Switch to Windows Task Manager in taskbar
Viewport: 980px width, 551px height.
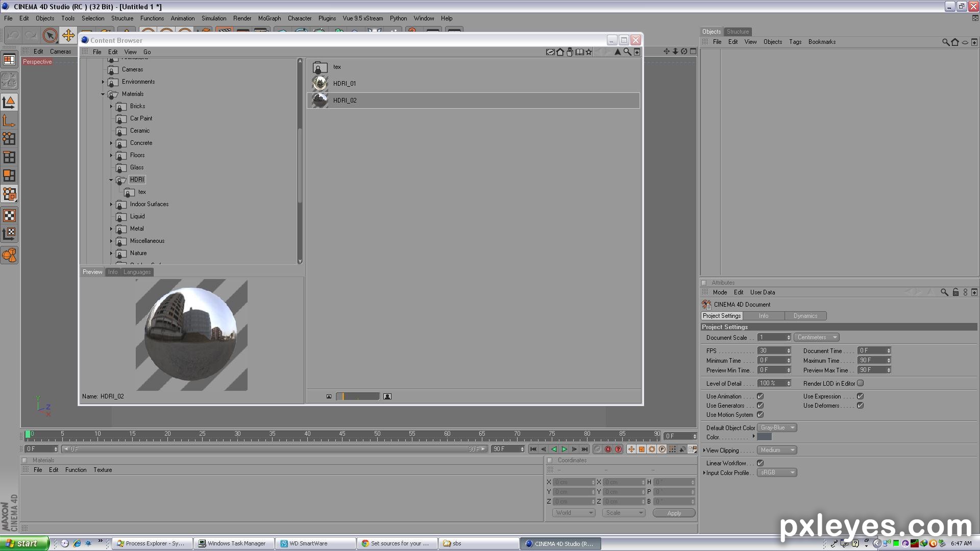click(x=233, y=543)
